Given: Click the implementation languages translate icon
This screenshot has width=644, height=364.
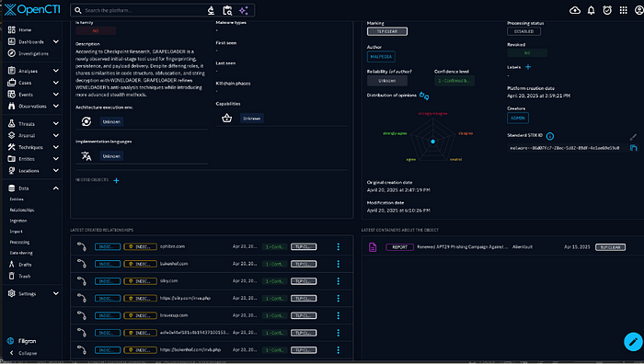Looking at the screenshot, I should pos(86,156).
